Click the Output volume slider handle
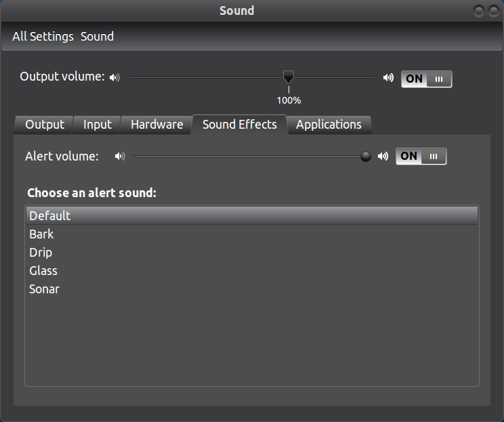Viewport: 504px width, 422px height. 289,77
